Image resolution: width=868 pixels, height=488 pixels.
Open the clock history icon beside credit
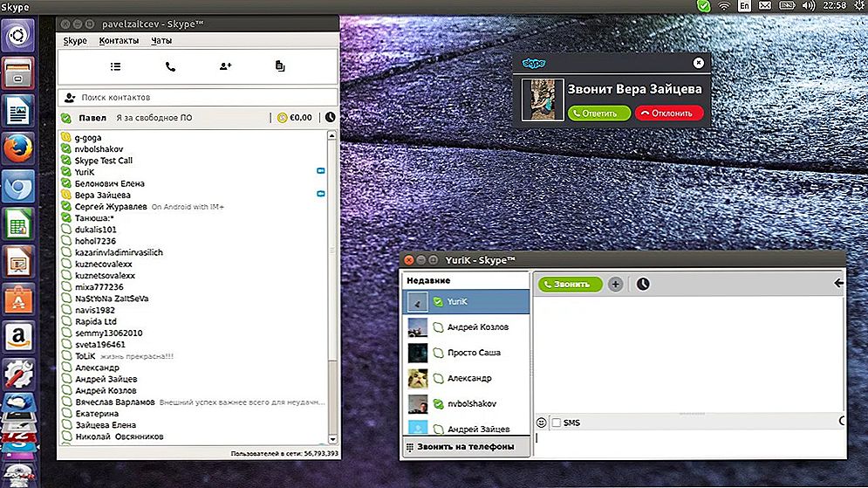point(330,118)
